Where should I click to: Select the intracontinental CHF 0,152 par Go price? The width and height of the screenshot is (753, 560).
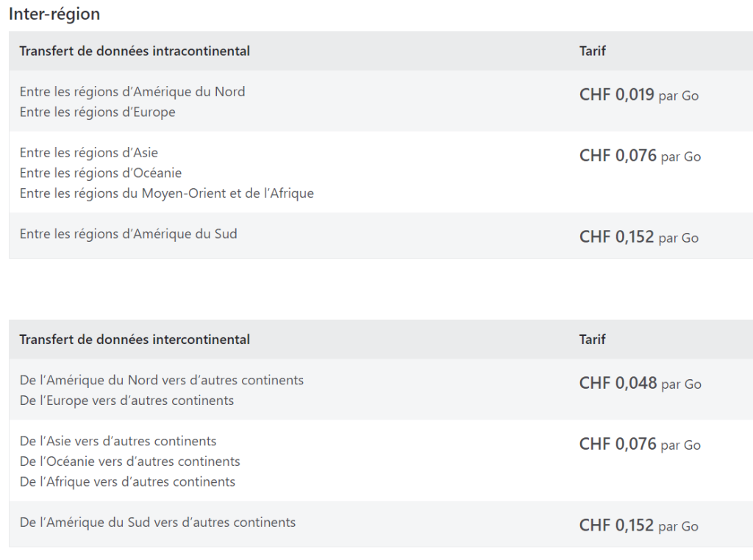click(639, 237)
